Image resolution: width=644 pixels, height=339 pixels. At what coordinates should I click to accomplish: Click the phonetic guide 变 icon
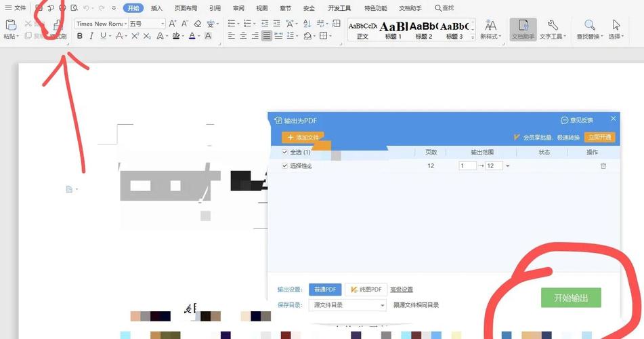211,24
